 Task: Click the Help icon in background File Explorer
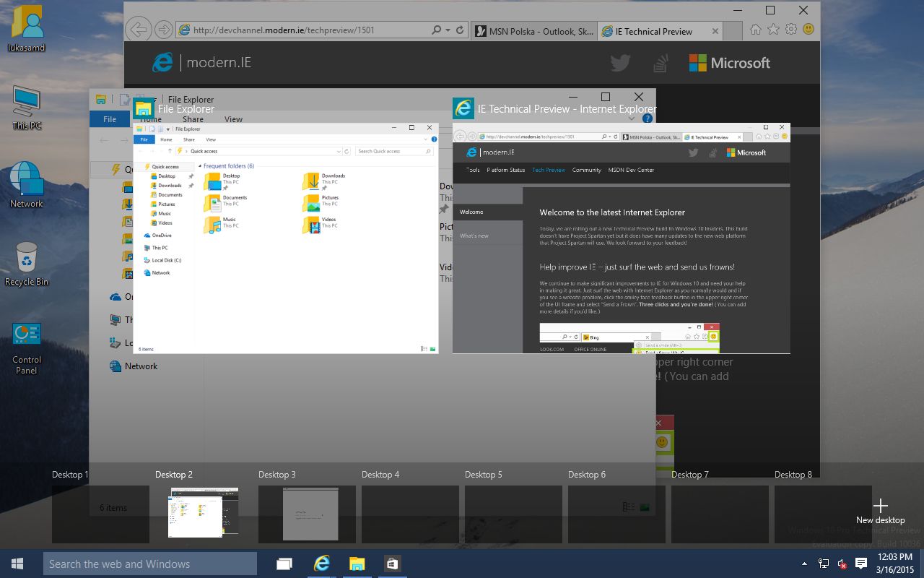[648, 118]
